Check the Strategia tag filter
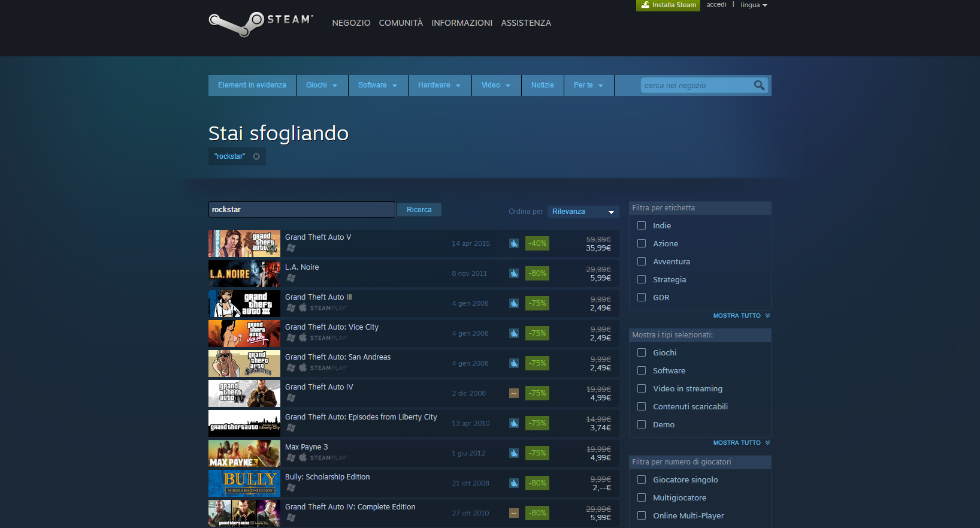 click(642, 279)
